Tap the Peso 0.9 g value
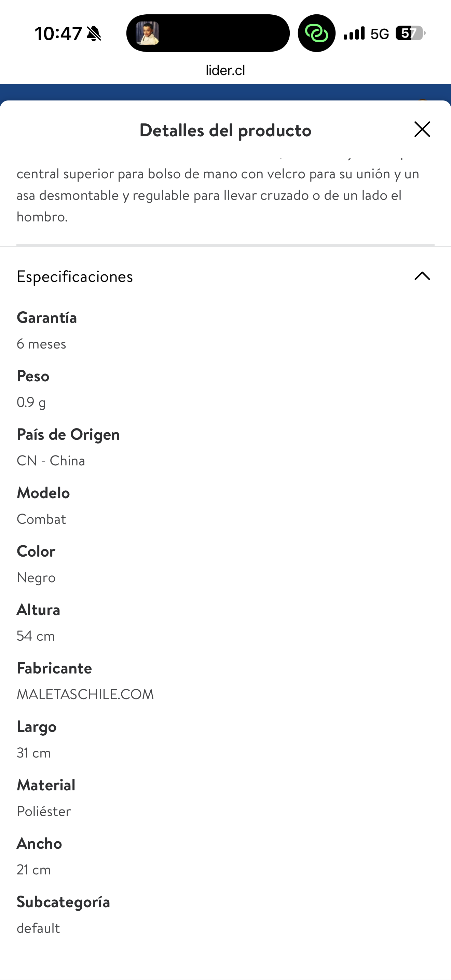This screenshot has width=451, height=980. coord(31,402)
